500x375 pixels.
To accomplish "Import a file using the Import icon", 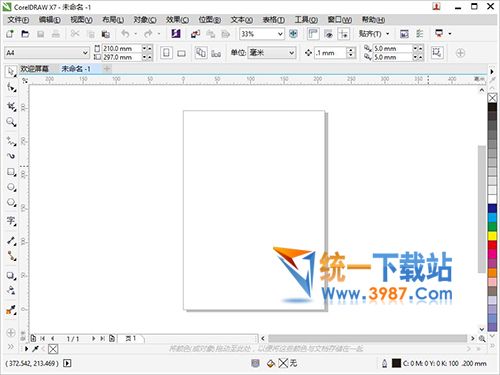I will pos(195,34).
